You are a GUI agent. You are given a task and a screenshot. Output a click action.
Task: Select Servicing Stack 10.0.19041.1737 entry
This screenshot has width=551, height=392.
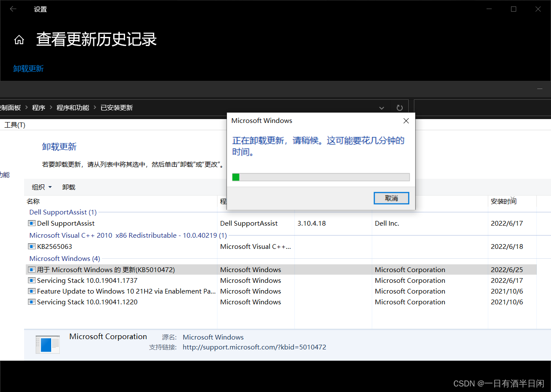point(87,280)
